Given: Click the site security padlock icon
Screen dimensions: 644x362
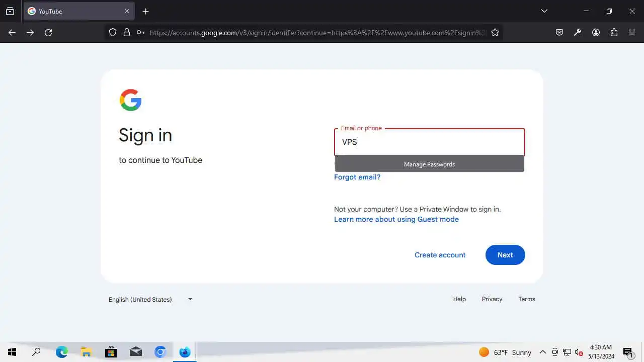Looking at the screenshot, I should point(127,32).
